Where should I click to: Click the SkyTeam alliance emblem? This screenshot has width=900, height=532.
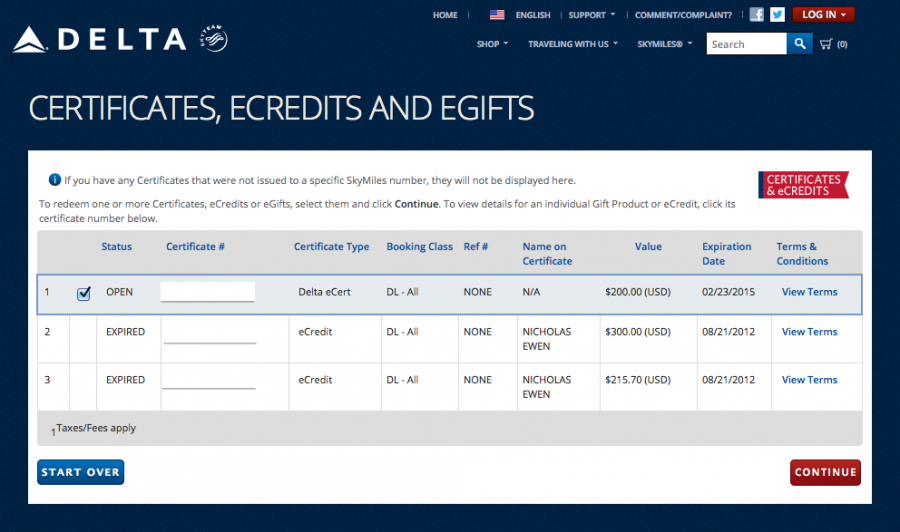[214, 38]
